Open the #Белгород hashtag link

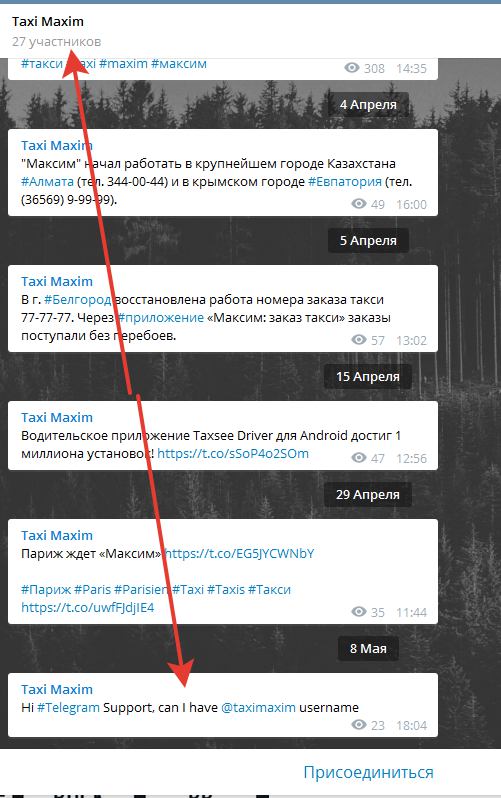(x=77, y=300)
